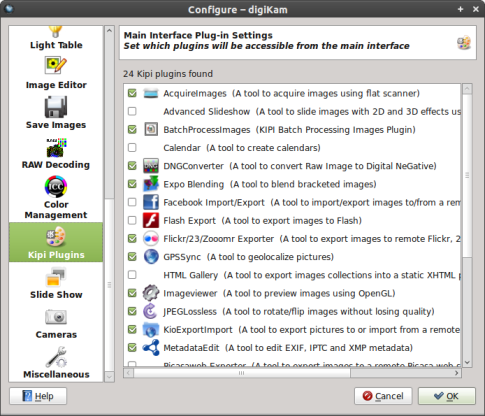Click the ICC Color Management icon
Image resolution: width=485 pixels, height=416 pixels.
coord(56,187)
